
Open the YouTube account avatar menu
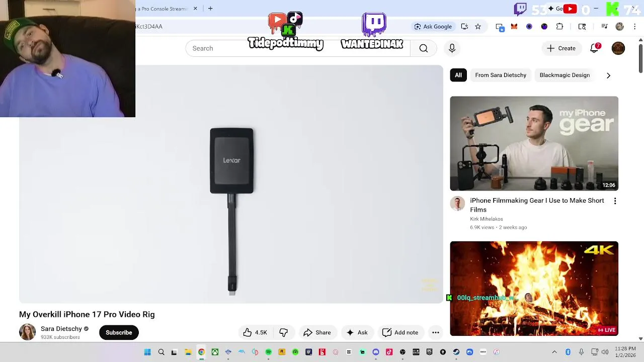(618, 48)
